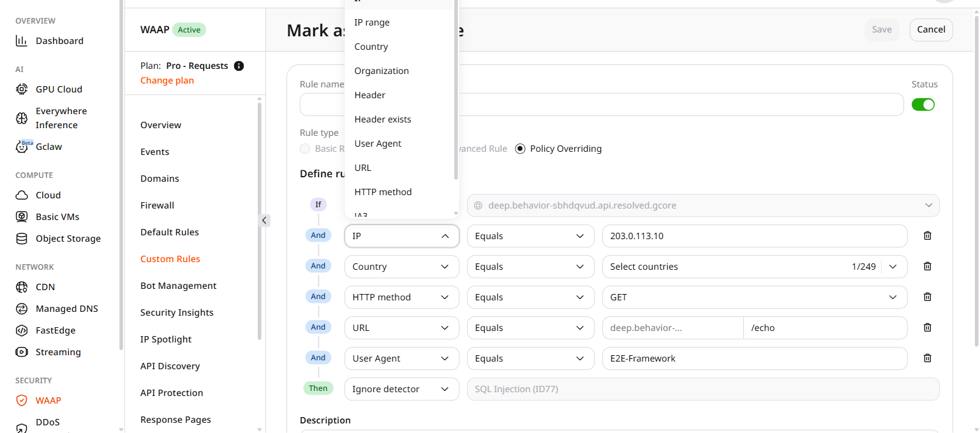Open the HTTP method condition type dropdown

[402, 297]
